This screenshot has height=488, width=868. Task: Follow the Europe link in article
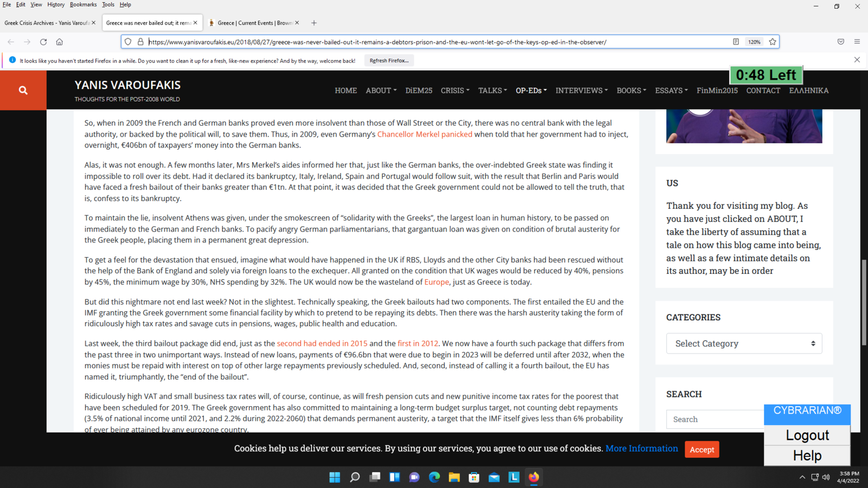click(437, 282)
